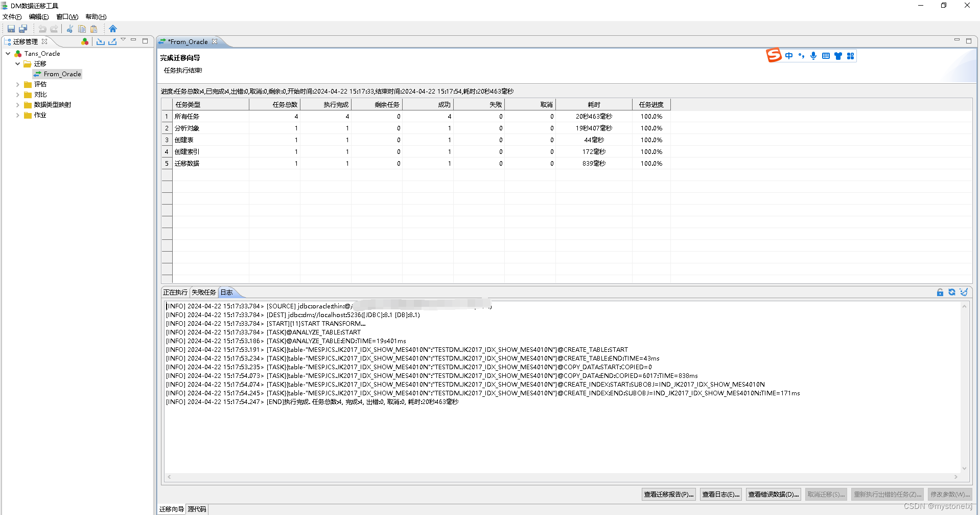The height and width of the screenshot is (515, 980).
Task: Click the Undo toolbar icon
Action: [42, 29]
